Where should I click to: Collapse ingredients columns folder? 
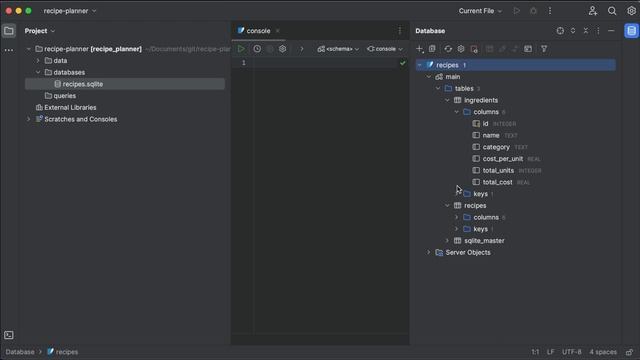point(457,112)
